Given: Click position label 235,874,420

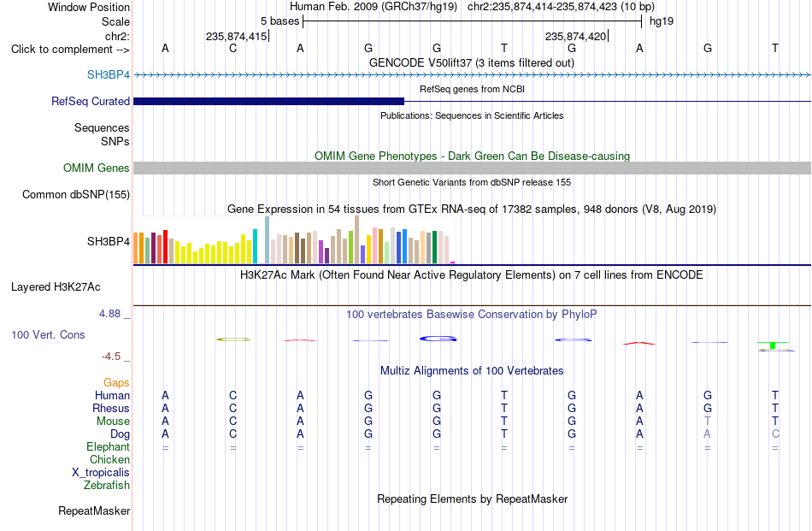Looking at the screenshot, I should pyautogui.click(x=575, y=36).
